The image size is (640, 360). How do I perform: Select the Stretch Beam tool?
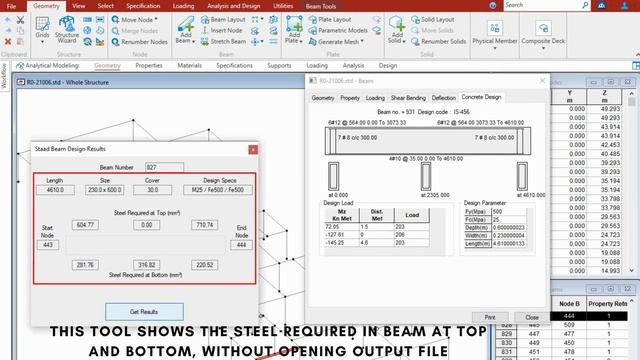tap(223, 42)
